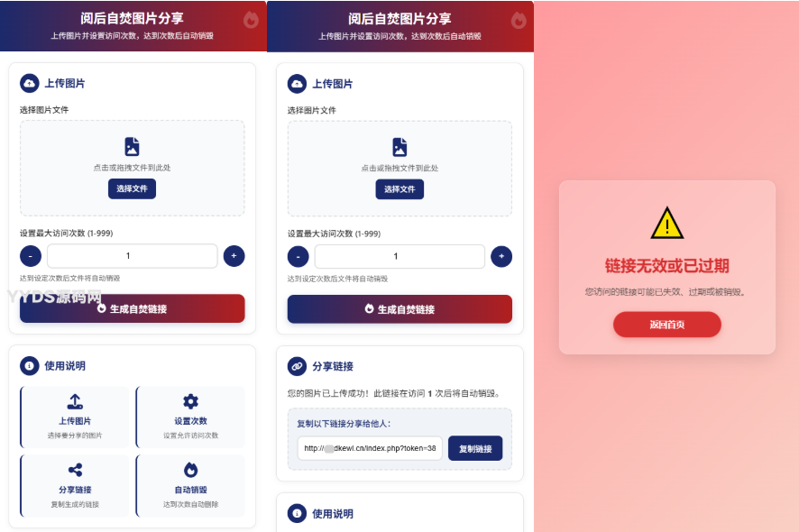The width and height of the screenshot is (799, 532).
Task: Click the image file icon in left dropzone
Action: point(132,146)
